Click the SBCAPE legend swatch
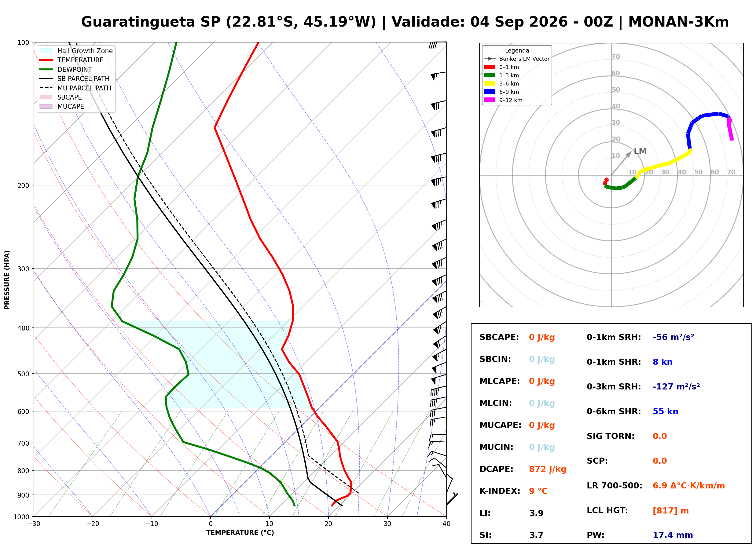 pos(46,97)
